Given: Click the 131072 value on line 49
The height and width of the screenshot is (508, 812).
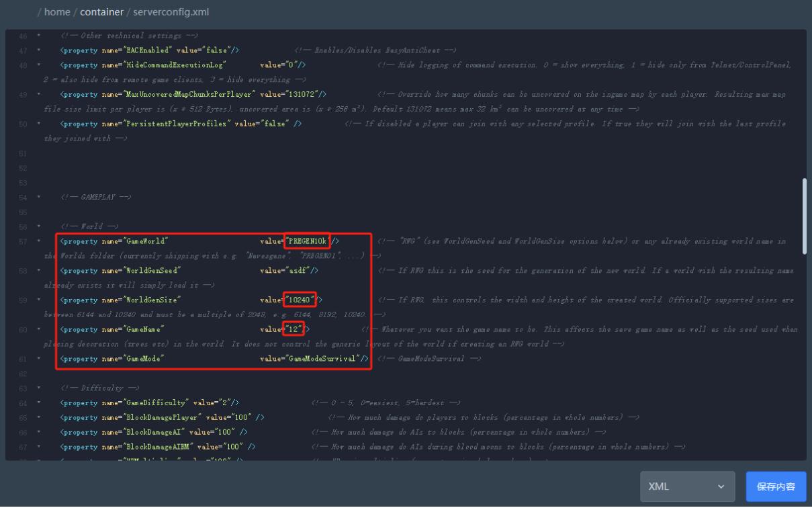Looking at the screenshot, I should (302, 94).
